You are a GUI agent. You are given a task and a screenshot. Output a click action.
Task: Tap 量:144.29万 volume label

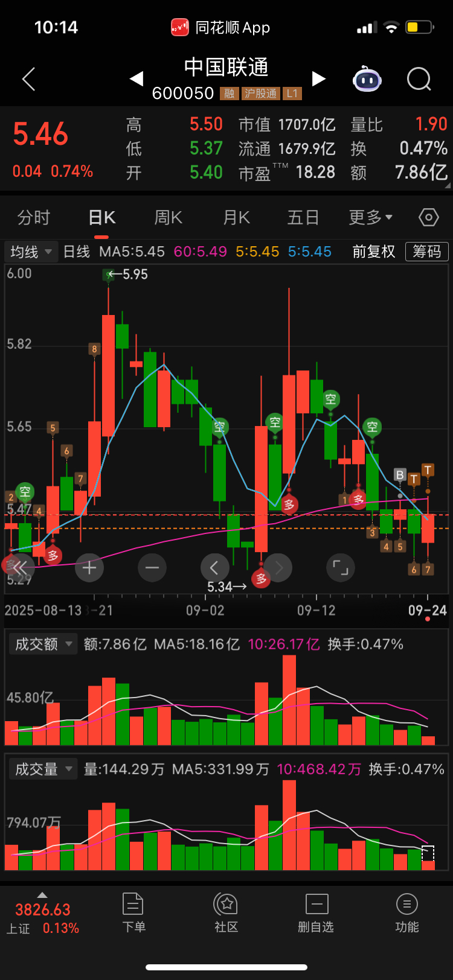tap(124, 769)
